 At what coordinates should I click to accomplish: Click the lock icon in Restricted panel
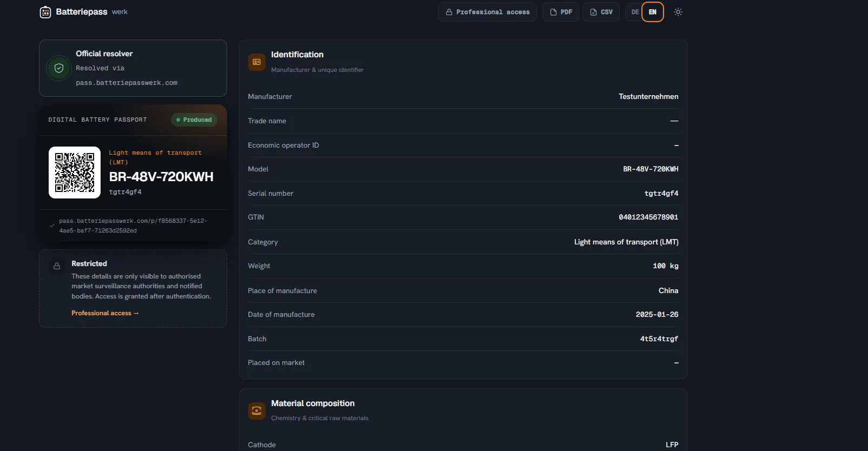tap(57, 266)
